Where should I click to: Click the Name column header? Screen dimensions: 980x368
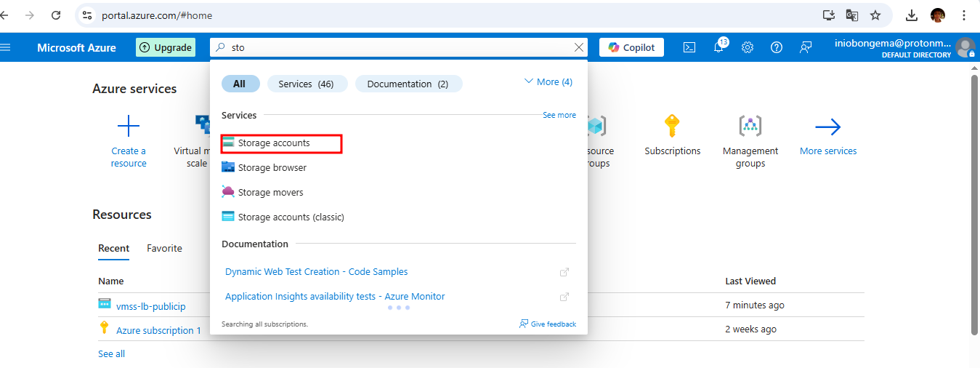coord(111,281)
